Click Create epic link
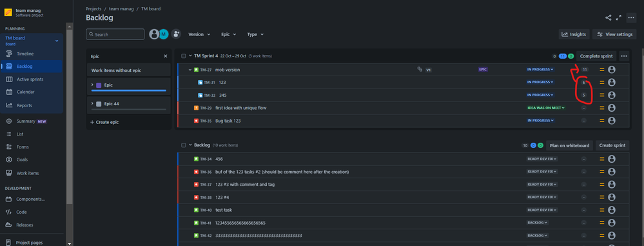The height and width of the screenshot is (246, 644). [104, 122]
